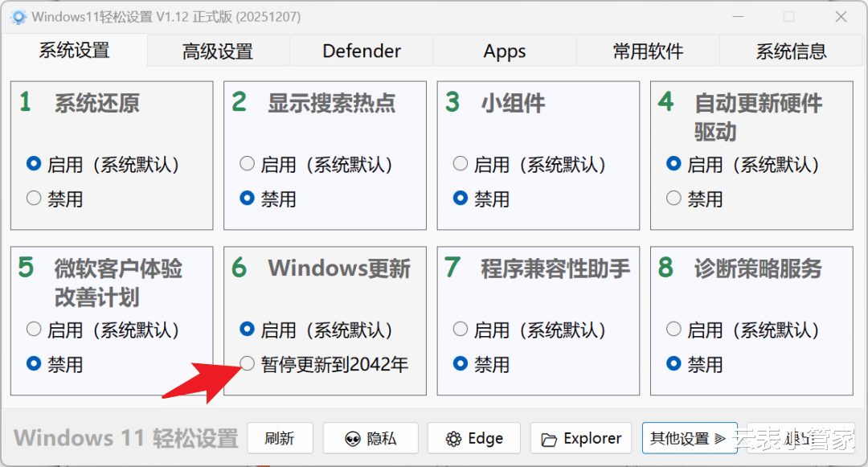Click the 刷新 button
The height and width of the screenshot is (467, 868).
pos(279,438)
